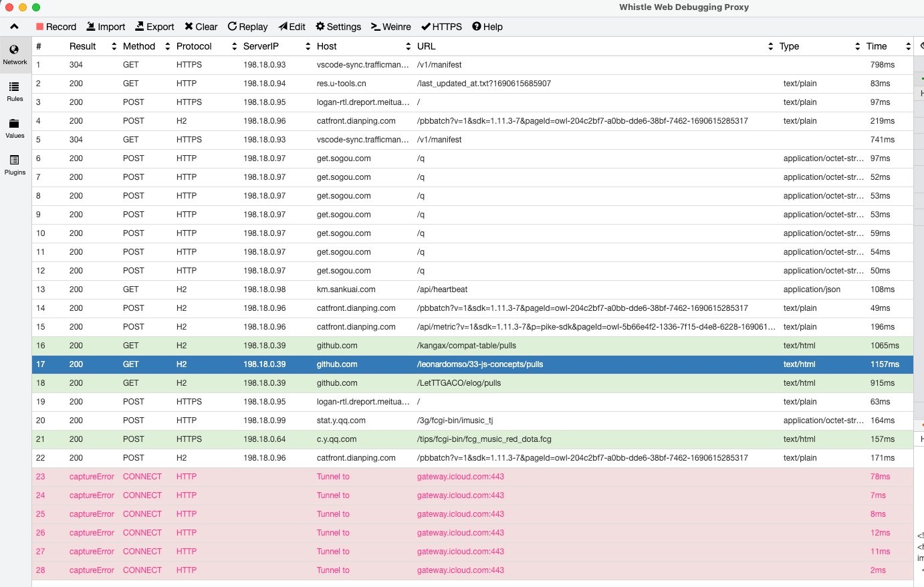Select row 3 logan-rtl.dreport POST request
The width and height of the screenshot is (924, 587).
tap(473, 102)
